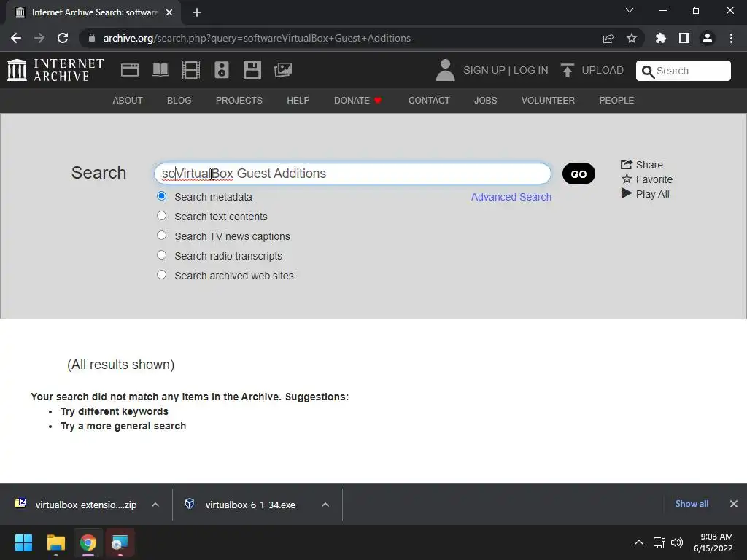Open the JOBS menu item
The image size is (747, 560).
click(485, 101)
